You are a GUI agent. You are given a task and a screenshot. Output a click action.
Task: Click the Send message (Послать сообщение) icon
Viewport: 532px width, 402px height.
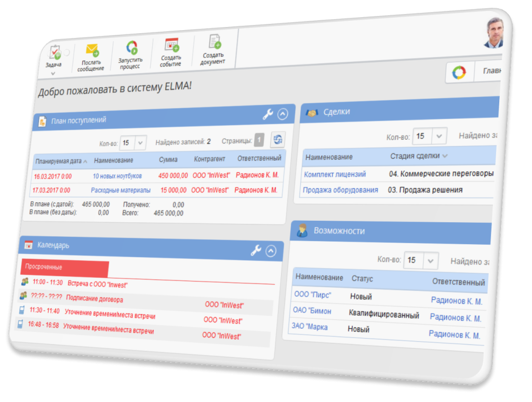pyautogui.click(x=92, y=50)
